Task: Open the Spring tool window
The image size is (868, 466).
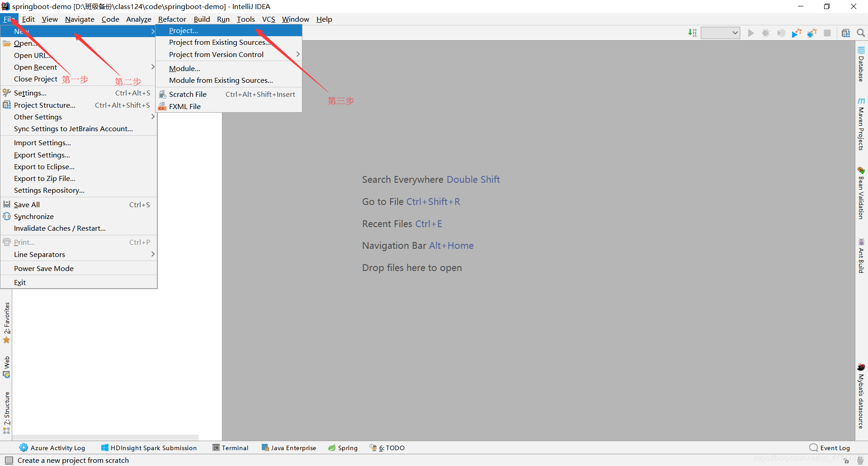Action: click(343, 448)
